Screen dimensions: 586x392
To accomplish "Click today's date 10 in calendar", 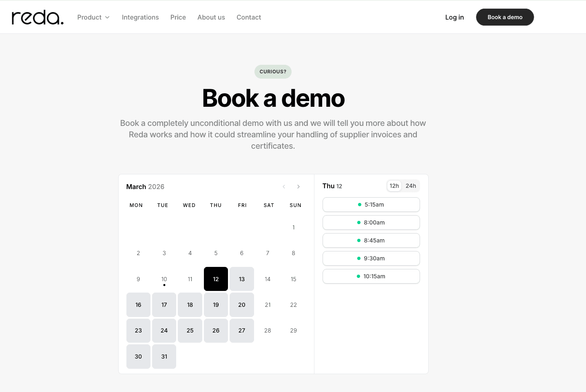I will pyautogui.click(x=164, y=279).
